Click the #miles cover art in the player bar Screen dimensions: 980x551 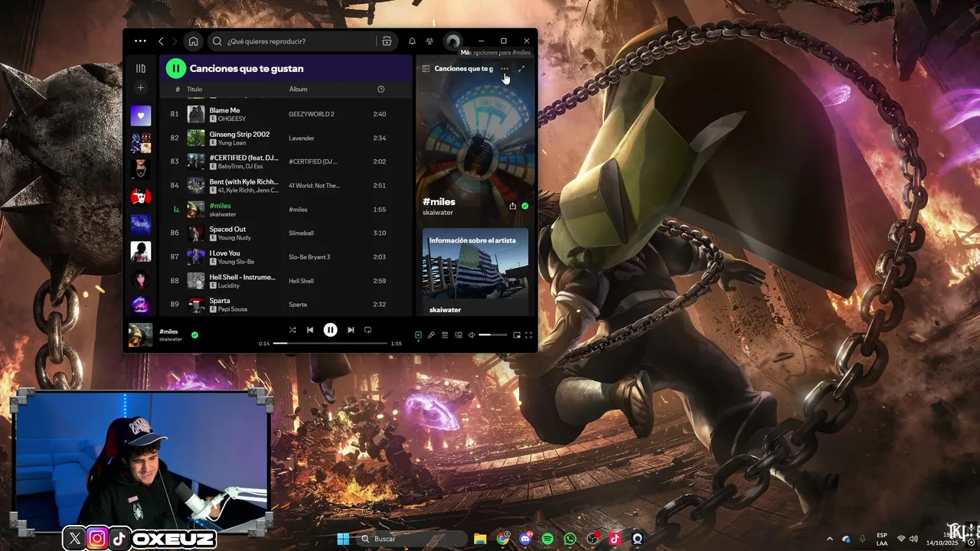click(x=140, y=334)
